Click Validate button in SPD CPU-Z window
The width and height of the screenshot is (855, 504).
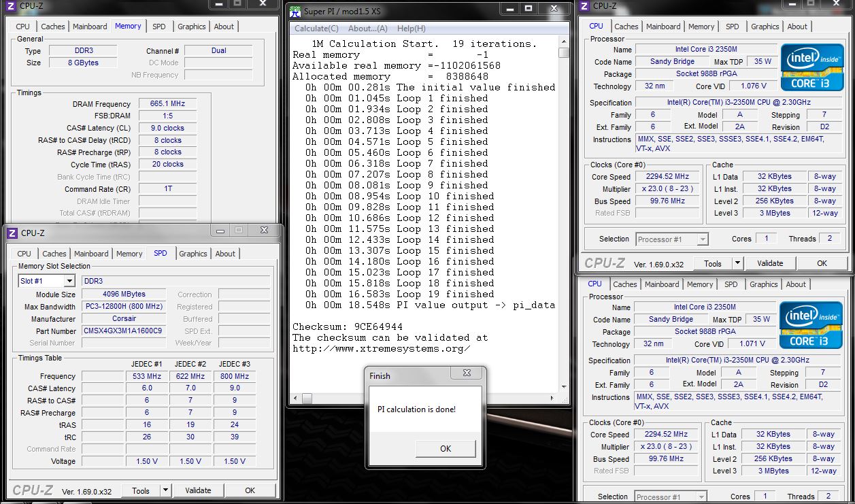click(x=198, y=490)
